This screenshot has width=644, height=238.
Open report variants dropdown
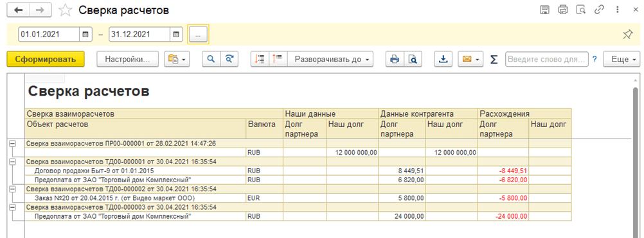coord(177,60)
